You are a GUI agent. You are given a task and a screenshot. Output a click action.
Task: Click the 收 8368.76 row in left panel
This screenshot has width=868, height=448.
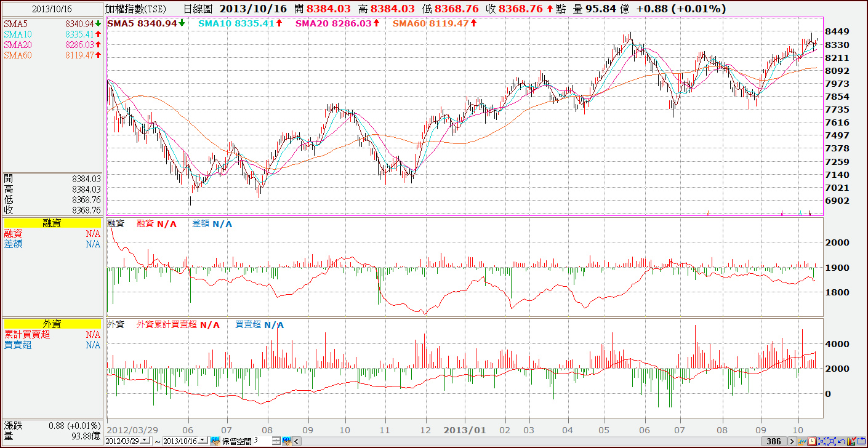pos(52,210)
